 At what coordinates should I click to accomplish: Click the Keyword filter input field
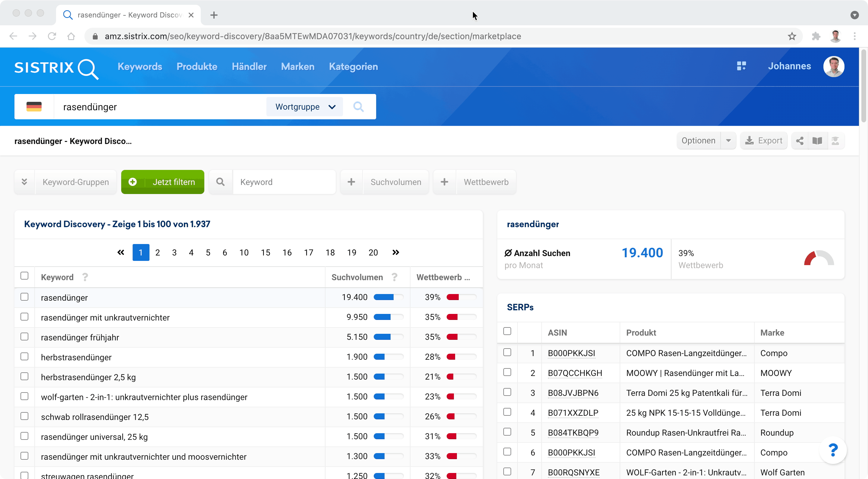click(284, 182)
